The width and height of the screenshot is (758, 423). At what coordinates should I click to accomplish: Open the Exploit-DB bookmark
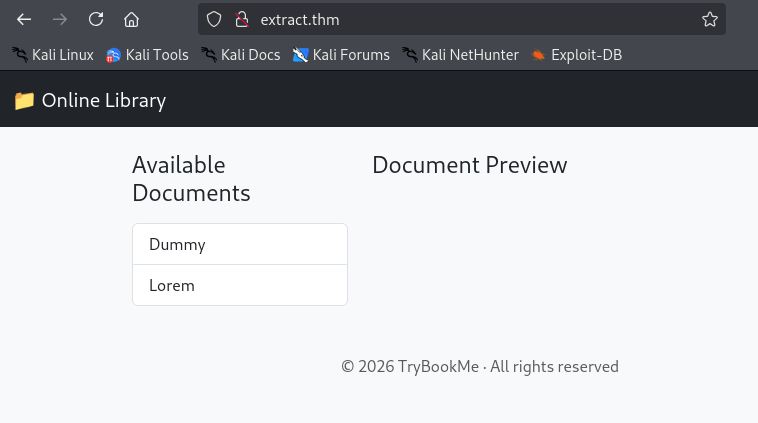point(577,55)
